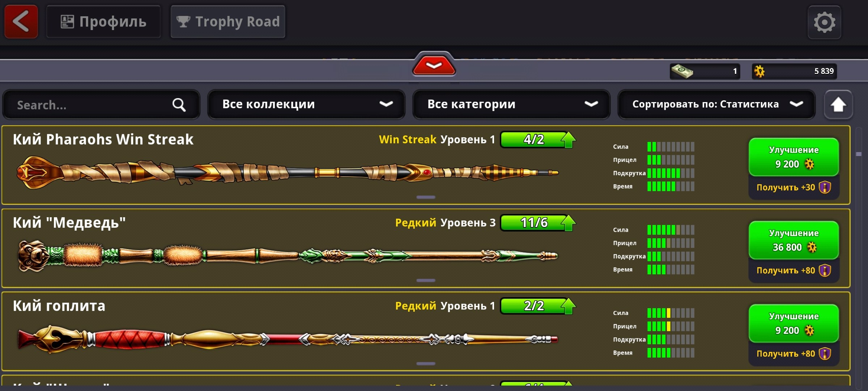Click the green upgrade arrow on 4/2
This screenshot has width=868, height=391.
coord(569,139)
